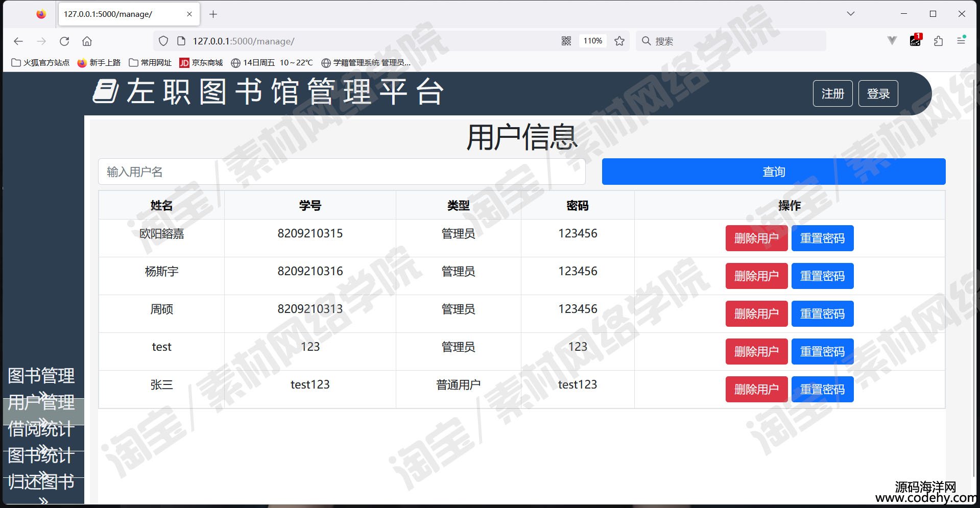This screenshot has height=508, width=980.
Task: Open a new browser tab
Action: click(x=213, y=14)
